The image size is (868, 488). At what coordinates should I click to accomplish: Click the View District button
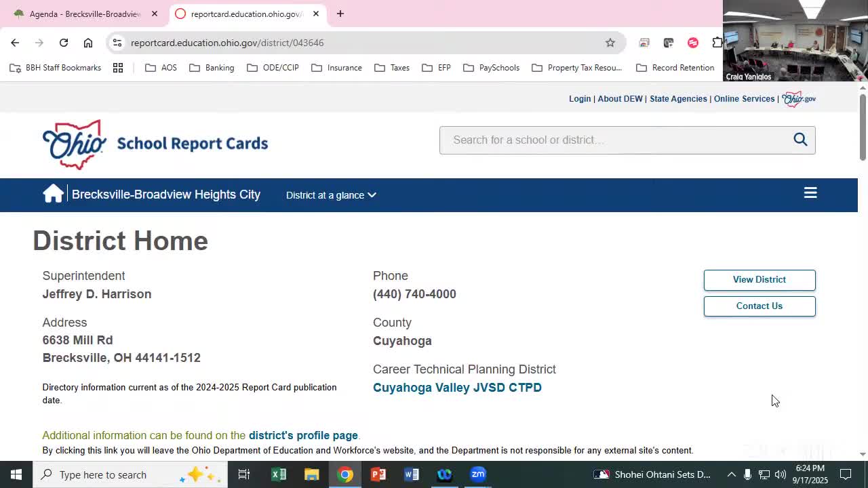click(x=759, y=280)
